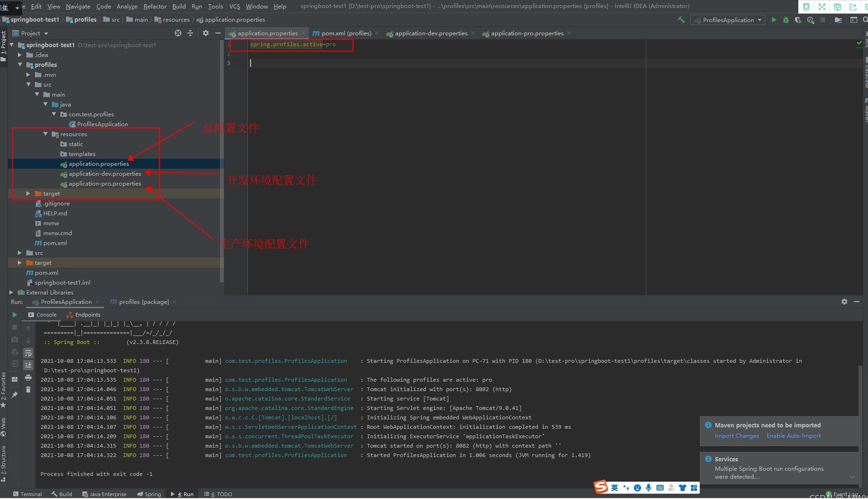Start debugging with the green bug icon
This screenshot has width=868, height=499.
pyautogui.click(x=786, y=20)
